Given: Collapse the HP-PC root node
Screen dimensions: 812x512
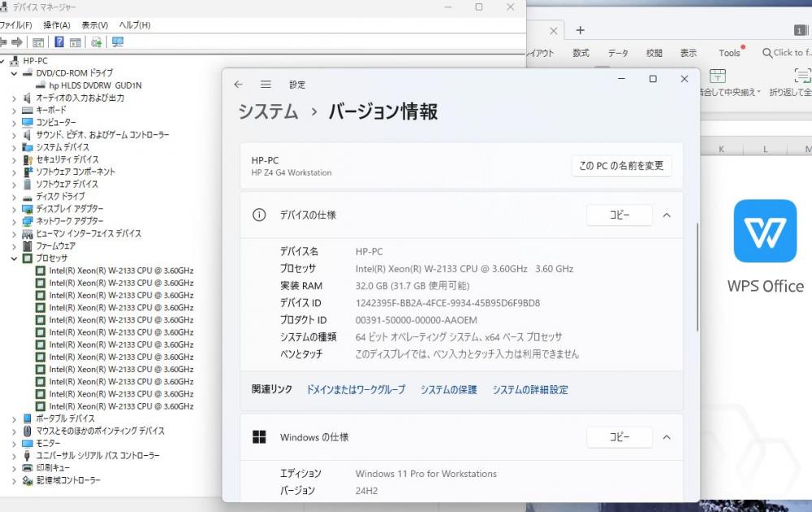Looking at the screenshot, I should pos(2,61).
